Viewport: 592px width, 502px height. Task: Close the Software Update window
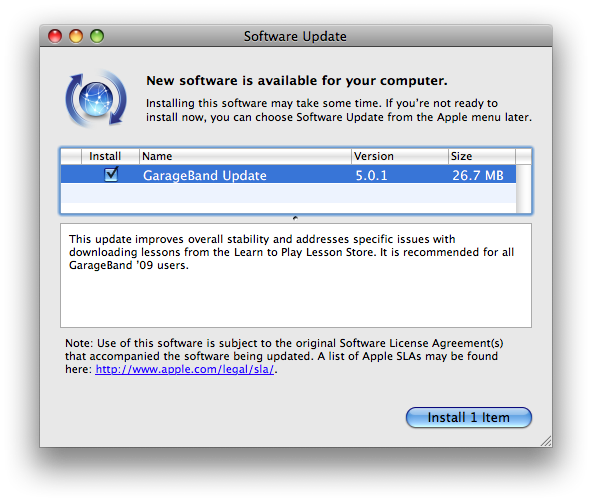point(55,36)
